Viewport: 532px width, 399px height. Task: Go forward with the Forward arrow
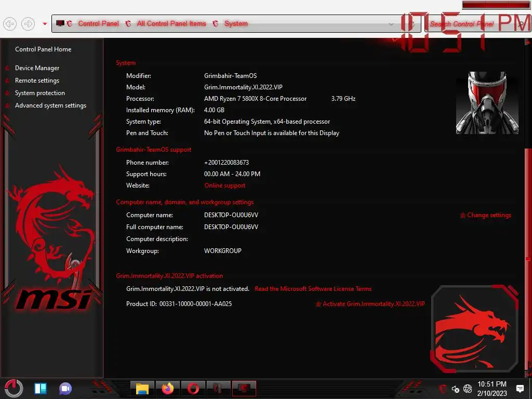tap(28, 24)
